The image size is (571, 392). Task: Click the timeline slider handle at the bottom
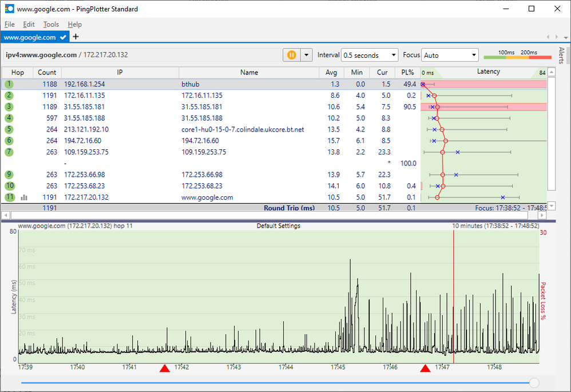tap(534, 382)
